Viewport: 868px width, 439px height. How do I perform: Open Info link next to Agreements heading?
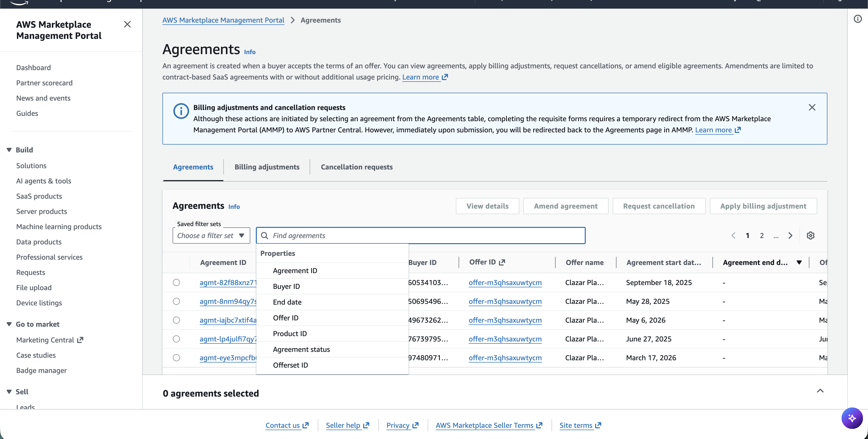250,52
